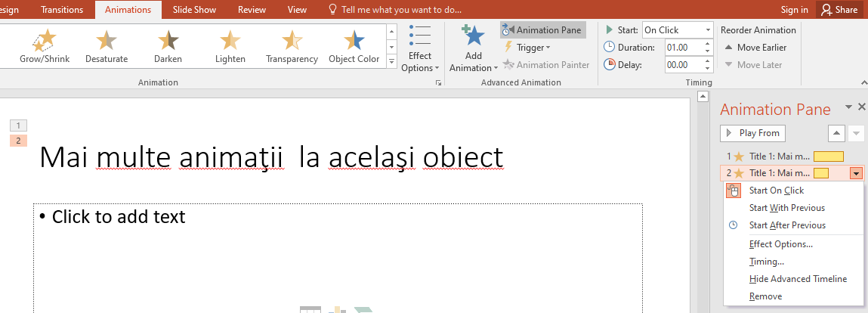This screenshot has height=313, width=868.
Task: Open Effect Options in the ribbon
Action: tap(420, 49)
